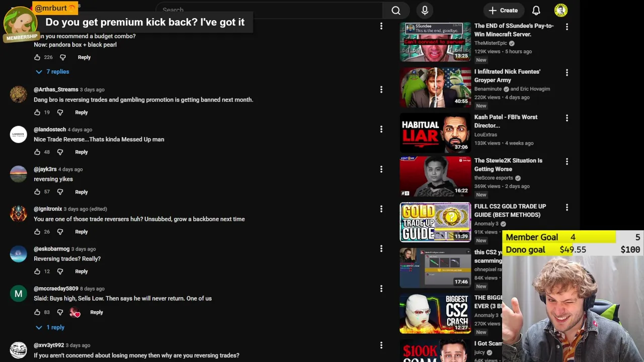Screen dimensions: 644x362
Task: Open the $100K scam video thumbnail
Action: point(435,351)
